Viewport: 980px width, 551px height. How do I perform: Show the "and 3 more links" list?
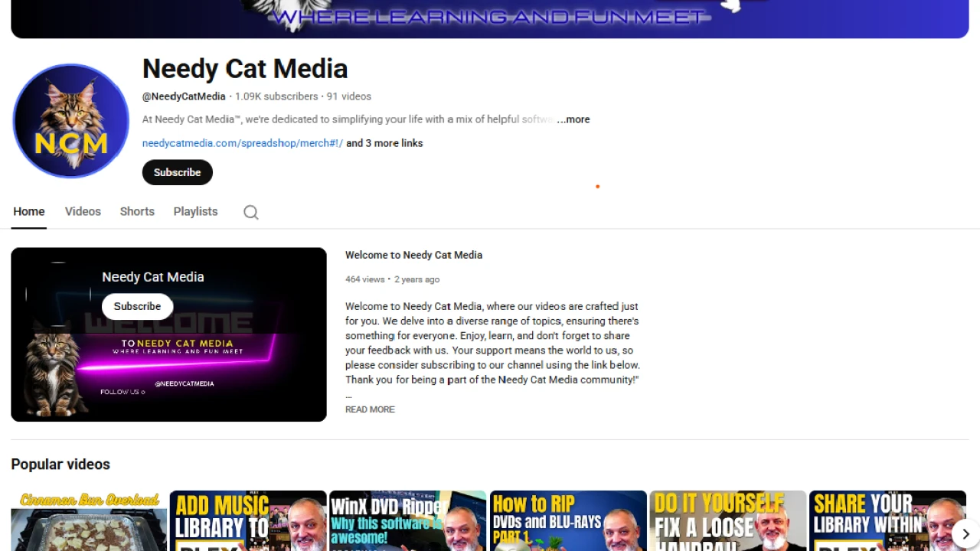[x=384, y=143]
